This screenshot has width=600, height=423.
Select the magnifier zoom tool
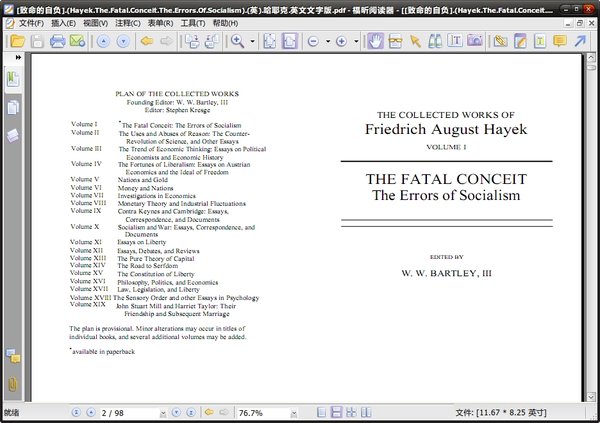tap(237, 41)
